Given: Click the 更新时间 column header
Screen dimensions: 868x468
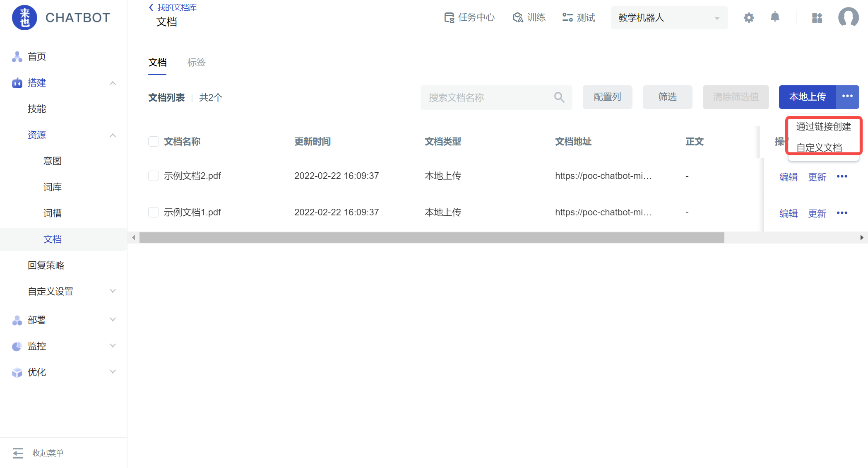Looking at the screenshot, I should [313, 142].
